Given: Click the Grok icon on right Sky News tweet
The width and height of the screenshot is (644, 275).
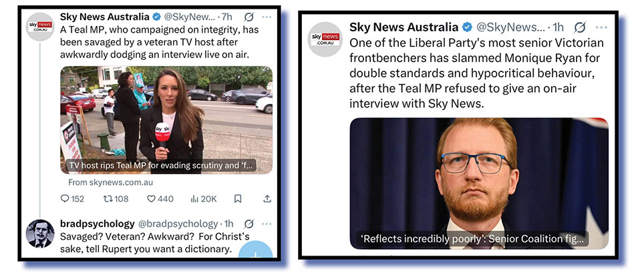Looking at the screenshot, I should 579,27.
